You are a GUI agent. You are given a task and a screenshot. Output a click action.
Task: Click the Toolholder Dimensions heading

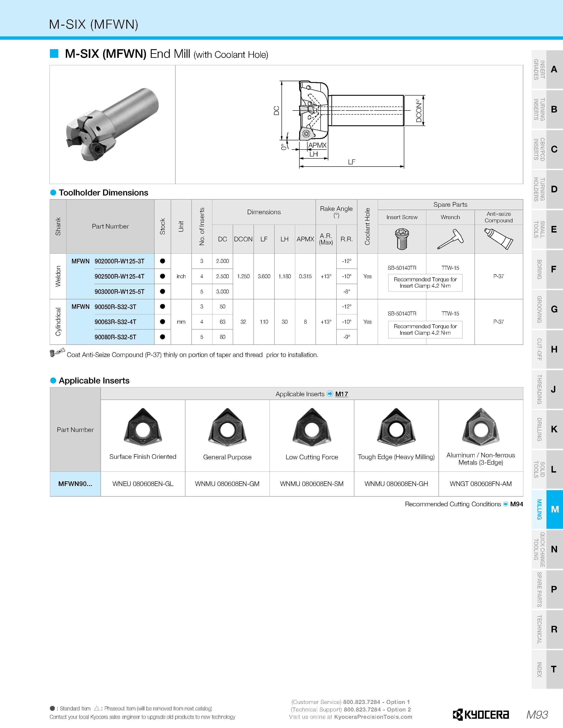(103, 193)
